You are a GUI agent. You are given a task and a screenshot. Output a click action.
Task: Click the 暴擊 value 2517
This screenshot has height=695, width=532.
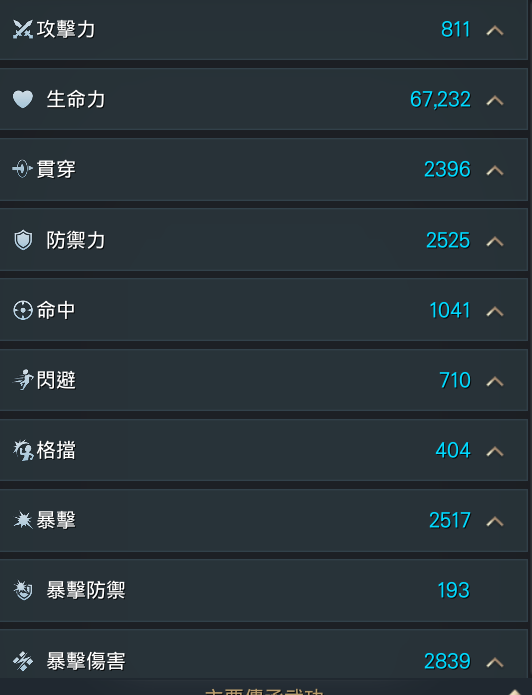tap(450, 520)
